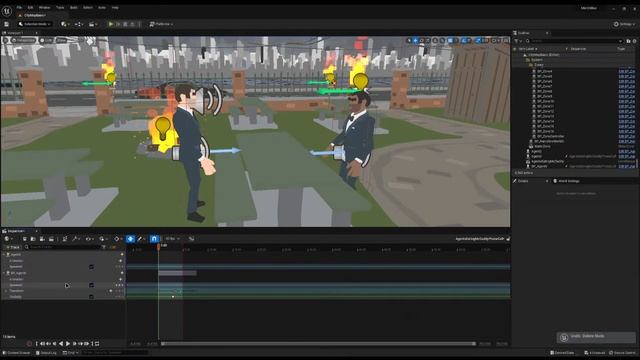Open the Content Drawer
Screen dimensions: 640x360
tap(16, 353)
